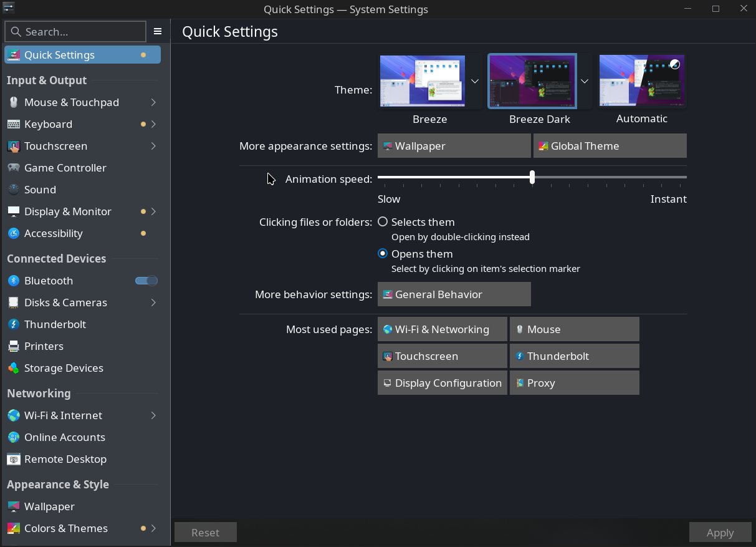The width and height of the screenshot is (756, 547).
Task: Open the Breeze Dark theme dropdown arrow
Action: click(x=585, y=81)
